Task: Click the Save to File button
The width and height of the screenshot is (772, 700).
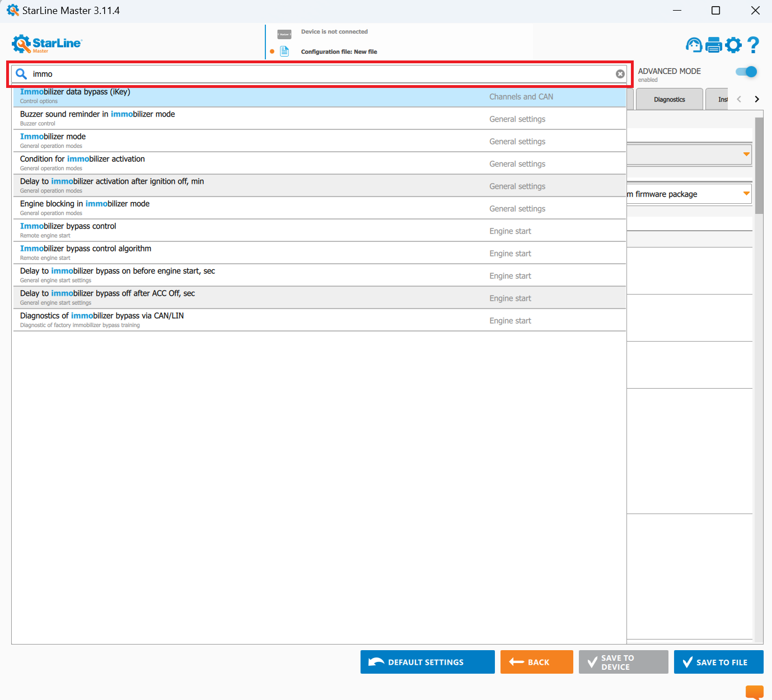Action: click(719, 662)
